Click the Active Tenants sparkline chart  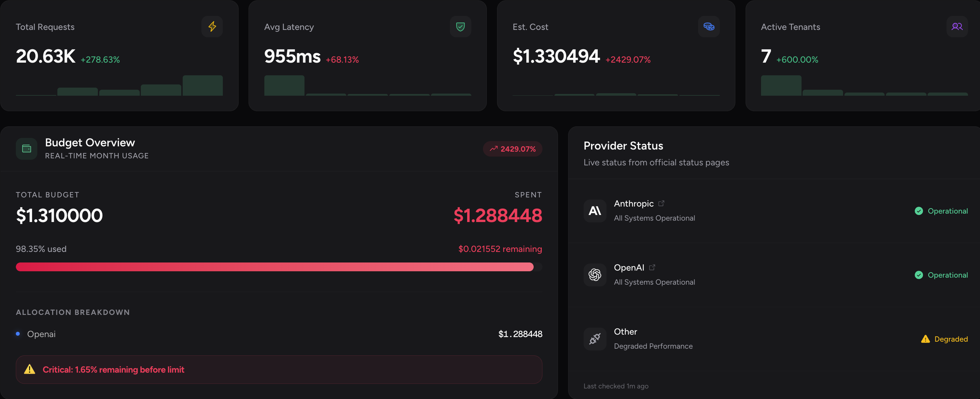(x=863, y=85)
